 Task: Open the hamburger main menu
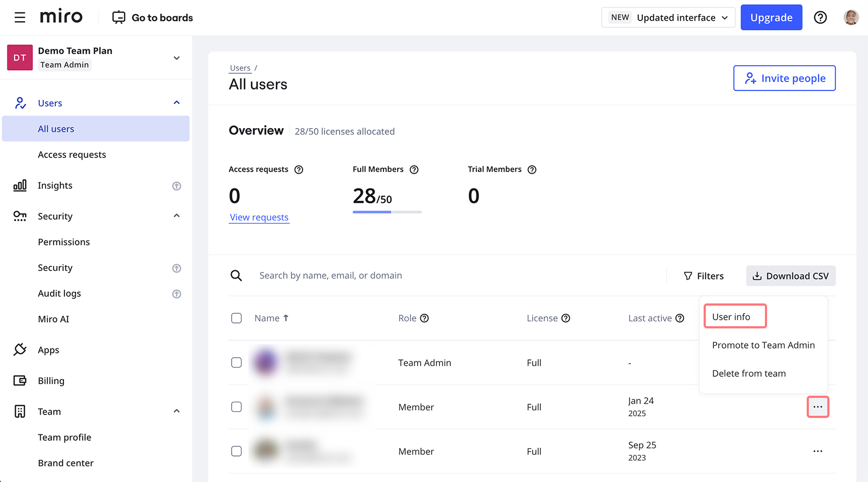(x=20, y=18)
